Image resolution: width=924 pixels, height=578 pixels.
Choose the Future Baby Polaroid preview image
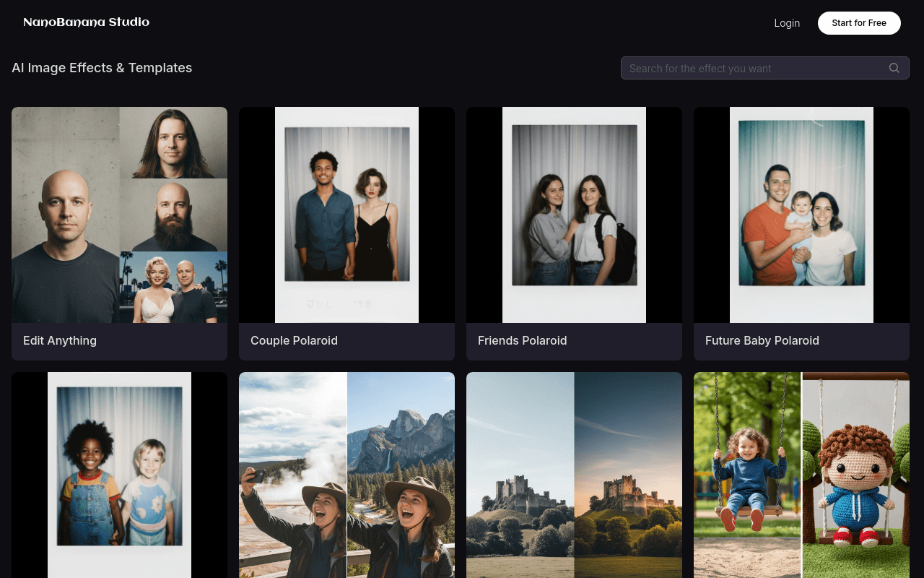click(801, 215)
